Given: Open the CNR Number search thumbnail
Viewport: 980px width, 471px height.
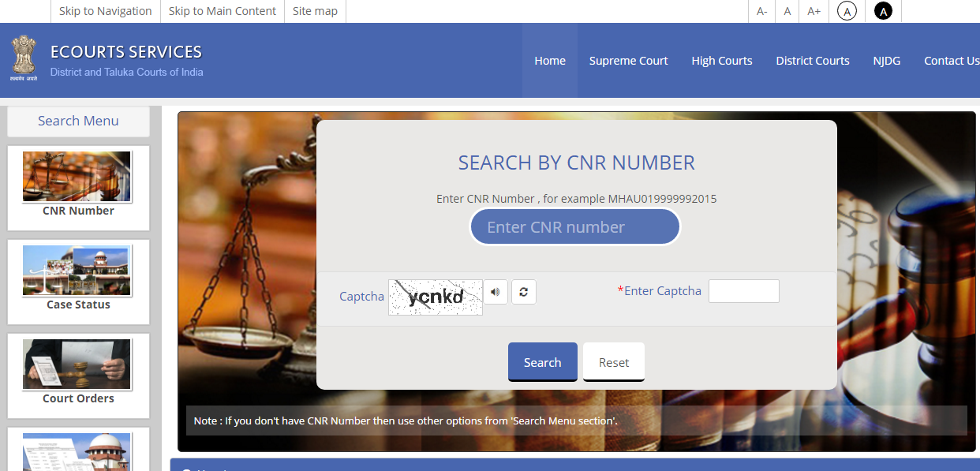Looking at the screenshot, I should point(77,177).
